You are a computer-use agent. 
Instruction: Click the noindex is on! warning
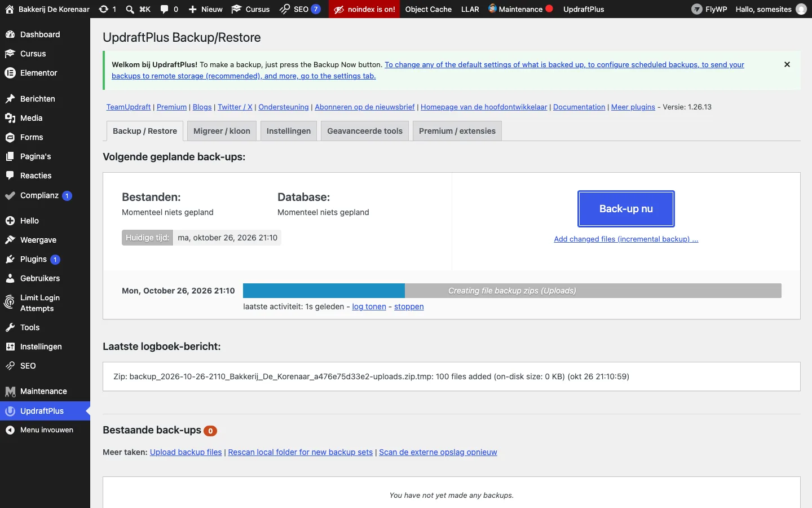coord(365,9)
